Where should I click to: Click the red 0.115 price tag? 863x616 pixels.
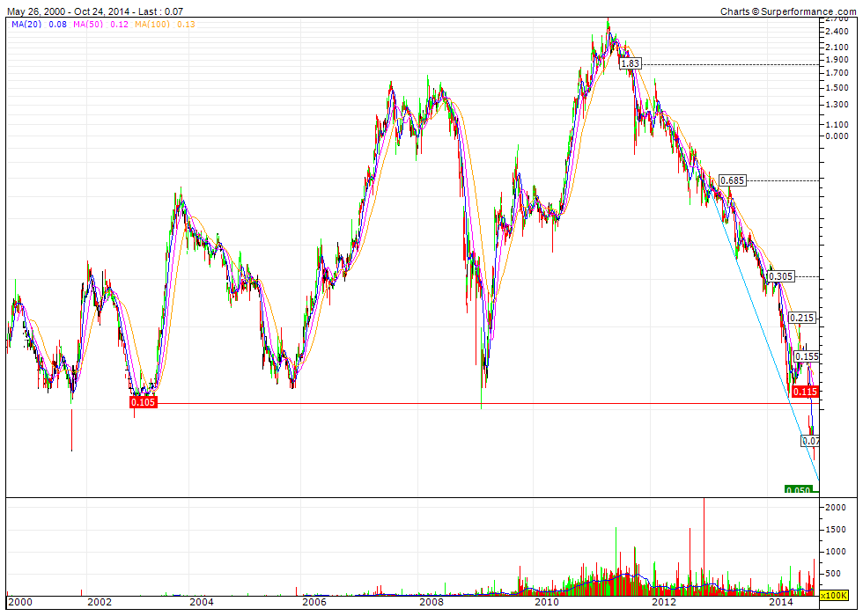point(805,391)
